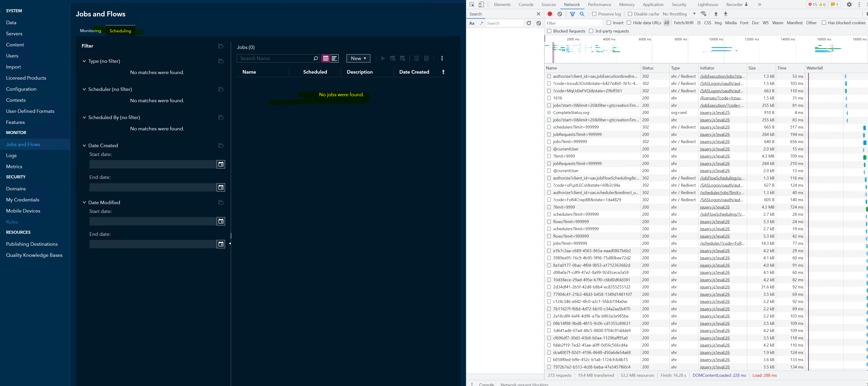Select the inspect element tool

coord(472,4)
